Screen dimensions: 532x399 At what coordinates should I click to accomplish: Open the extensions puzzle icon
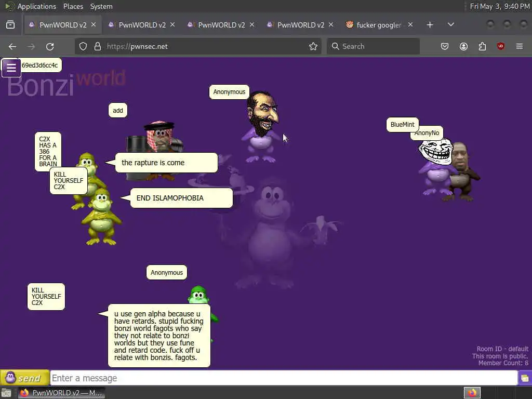click(x=482, y=46)
